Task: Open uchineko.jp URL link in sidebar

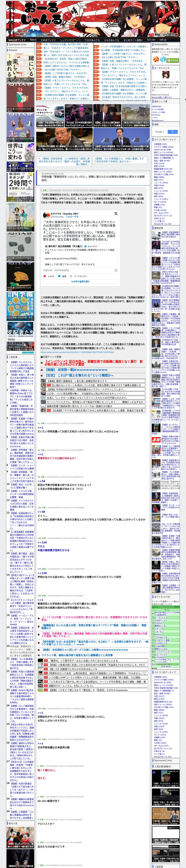Action: pos(160,95)
